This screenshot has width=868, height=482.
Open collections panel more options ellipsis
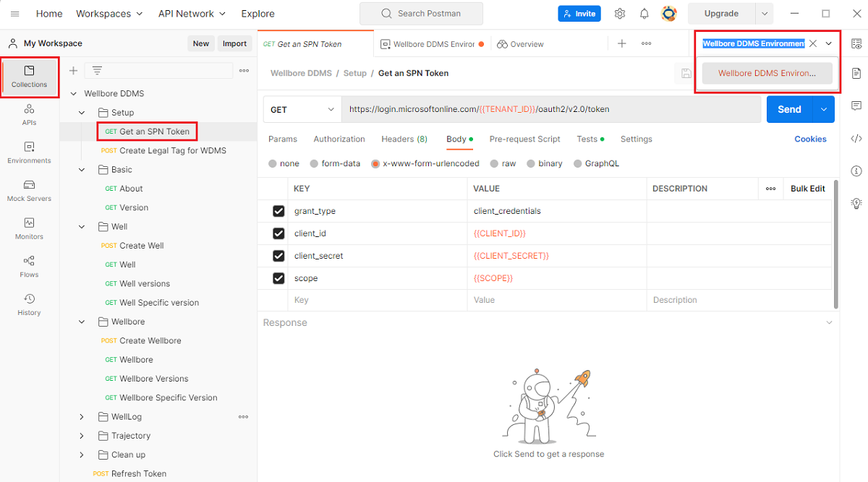(x=244, y=70)
